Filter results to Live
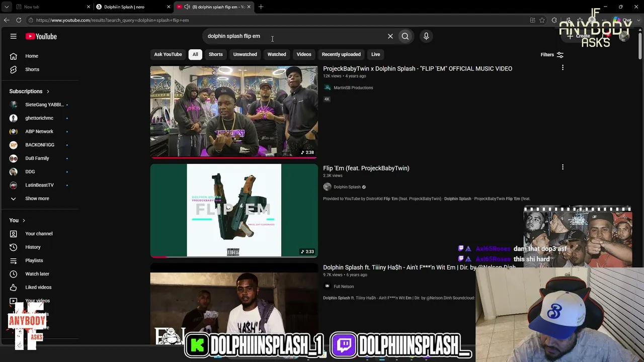Image resolution: width=644 pixels, height=362 pixels. (376, 54)
